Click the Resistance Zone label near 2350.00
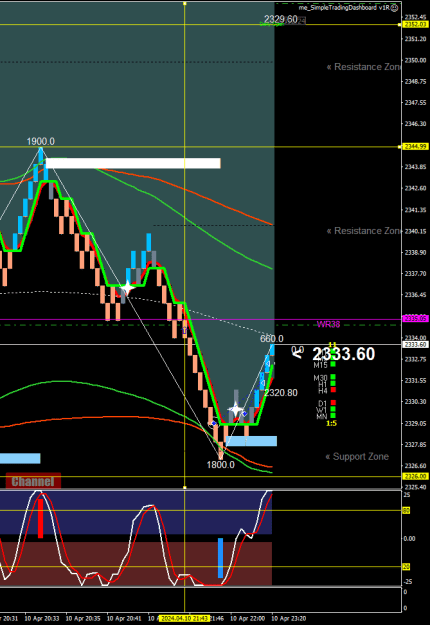 (363, 67)
